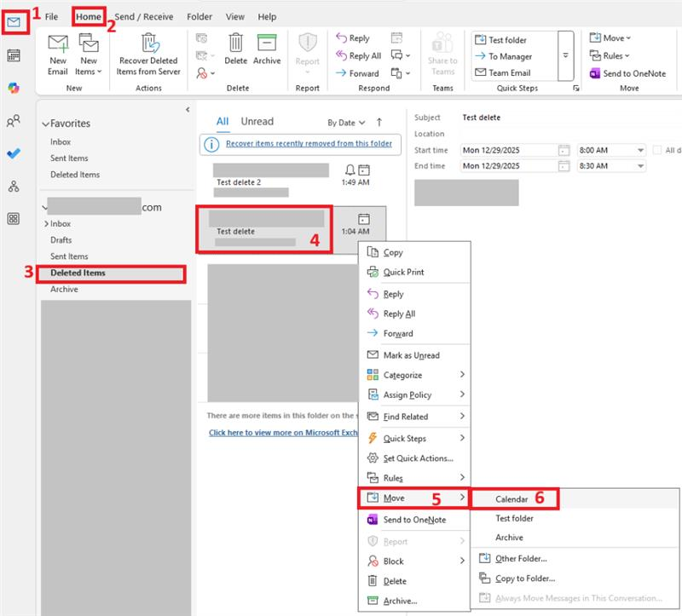The image size is (682, 616).
Task: Switch to the Unread message filter
Action: click(x=257, y=121)
